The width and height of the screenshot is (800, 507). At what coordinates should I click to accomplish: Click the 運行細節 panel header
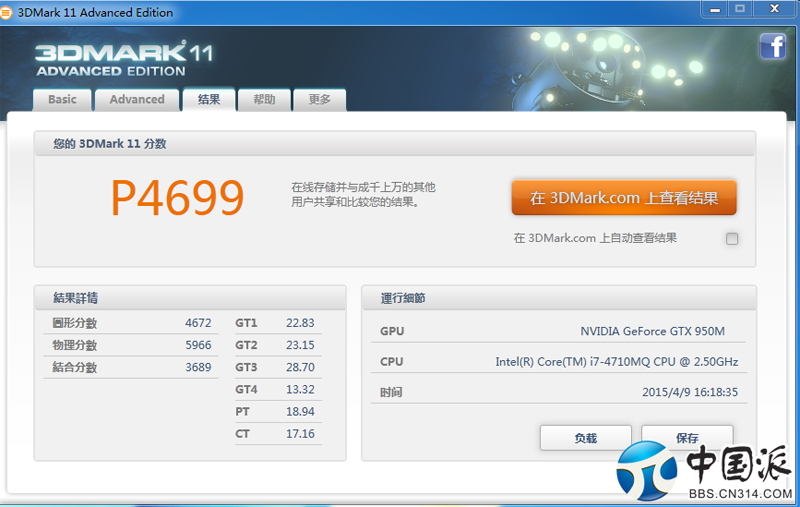coord(559,298)
